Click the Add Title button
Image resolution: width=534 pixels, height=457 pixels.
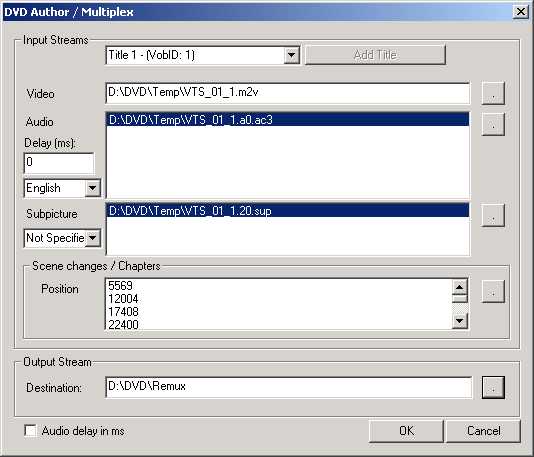pyautogui.click(x=375, y=55)
